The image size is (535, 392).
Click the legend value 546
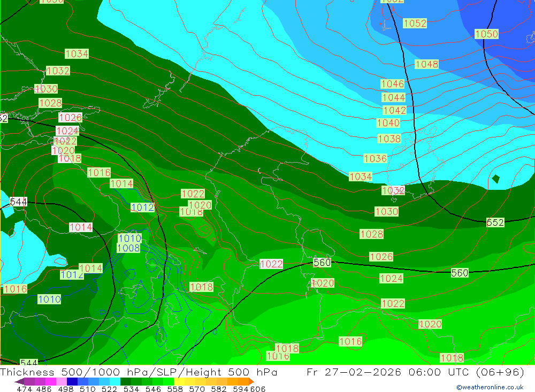click(x=153, y=389)
